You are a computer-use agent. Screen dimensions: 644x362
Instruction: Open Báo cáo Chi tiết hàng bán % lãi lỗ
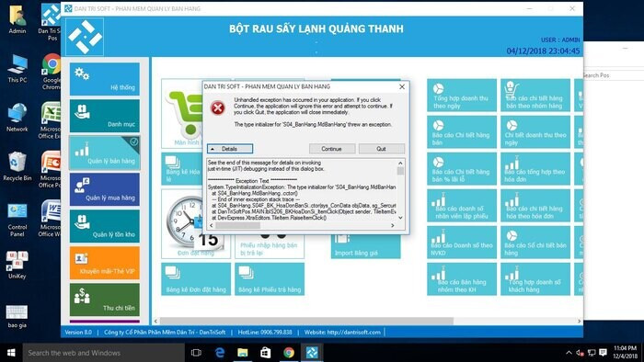pyautogui.click(x=462, y=169)
